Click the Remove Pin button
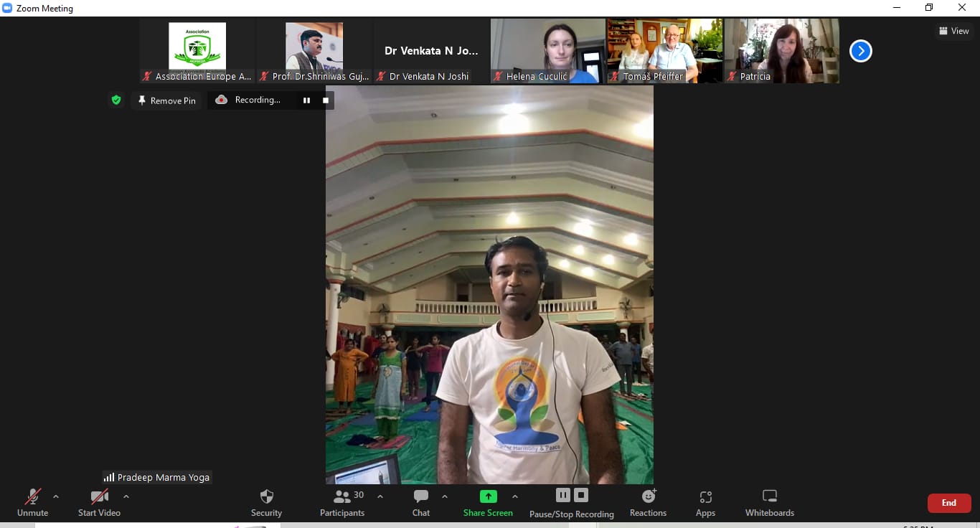980x528 pixels. click(x=166, y=100)
